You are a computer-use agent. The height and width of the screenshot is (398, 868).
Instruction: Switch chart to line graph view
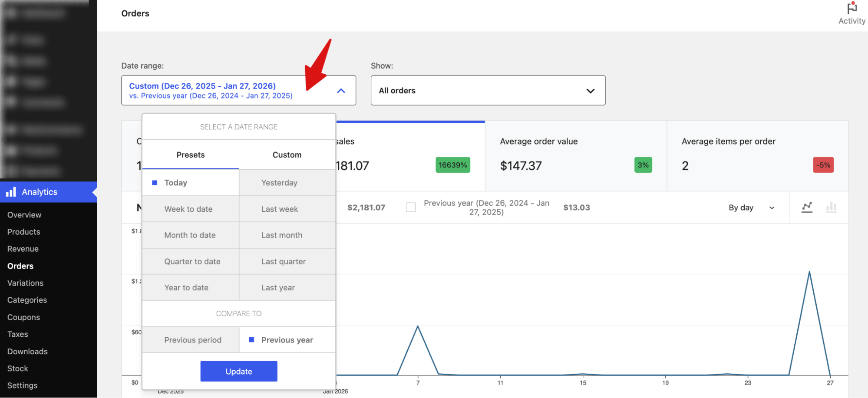click(x=807, y=207)
